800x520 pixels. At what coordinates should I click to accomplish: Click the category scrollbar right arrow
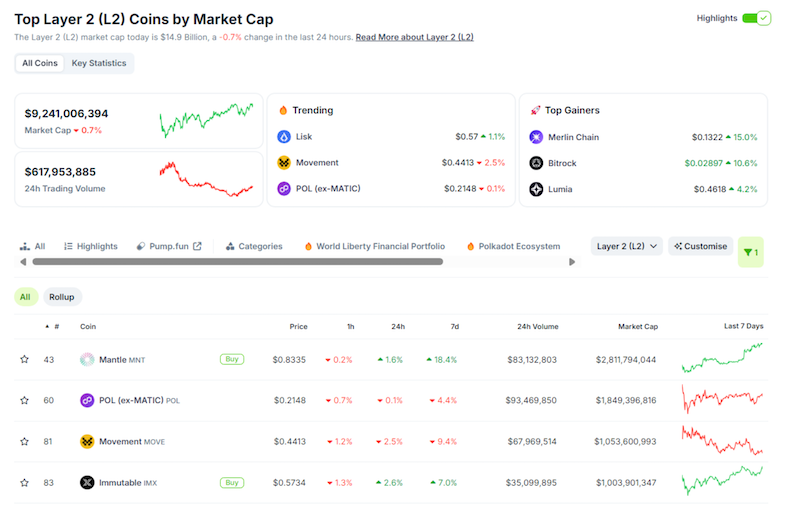coord(572,262)
